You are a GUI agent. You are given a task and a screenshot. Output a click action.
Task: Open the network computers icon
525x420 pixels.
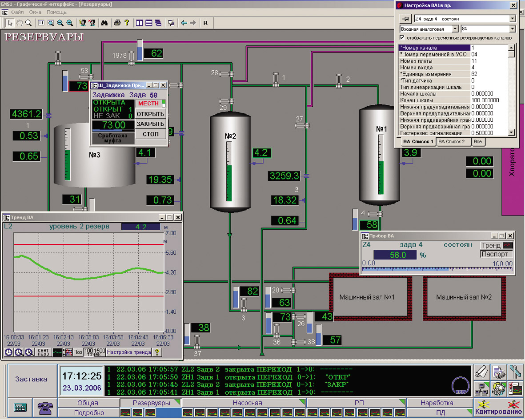click(481, 388)
